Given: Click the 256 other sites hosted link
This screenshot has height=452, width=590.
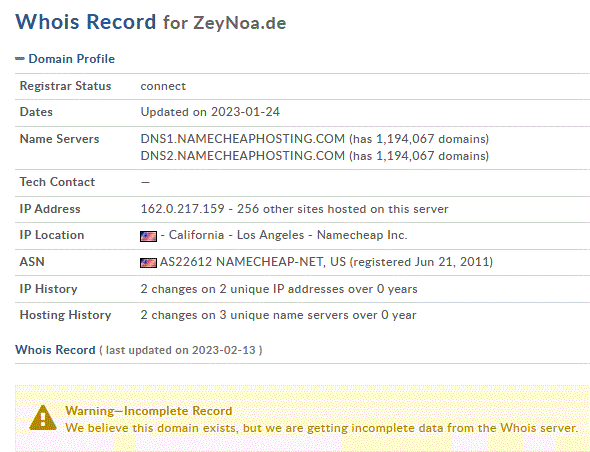Looking at the screenshot, I should [x=342, y=209].
